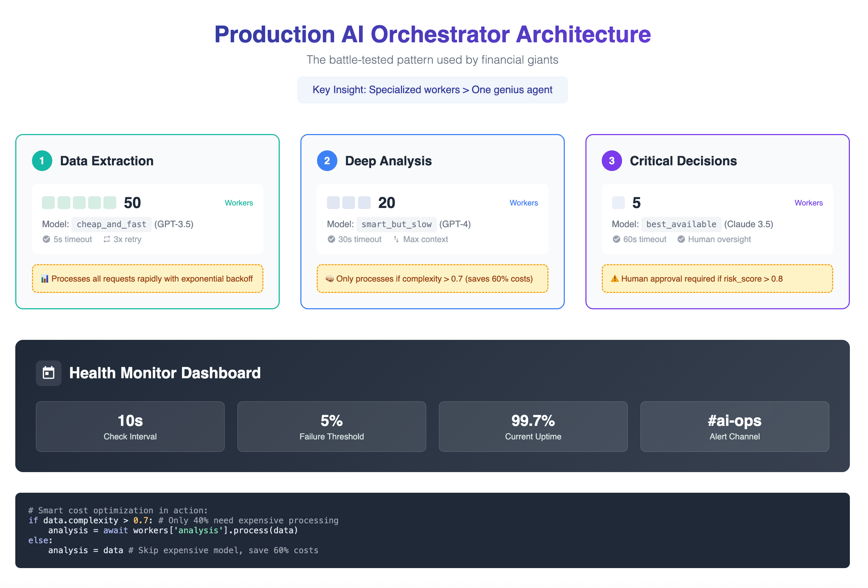
Task: Click the purple number 3 badge
Action: 612,161
